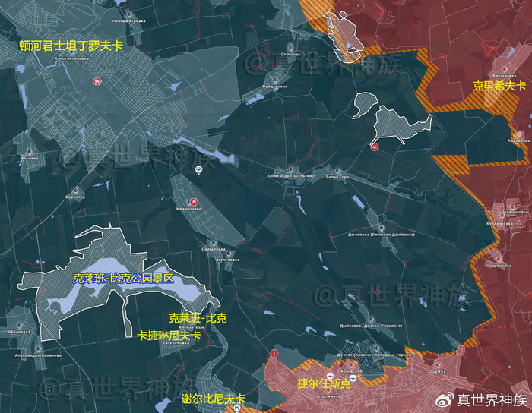Click the Александро-Шультино text label
Screen dimensions: 532x413
(290, 176)
